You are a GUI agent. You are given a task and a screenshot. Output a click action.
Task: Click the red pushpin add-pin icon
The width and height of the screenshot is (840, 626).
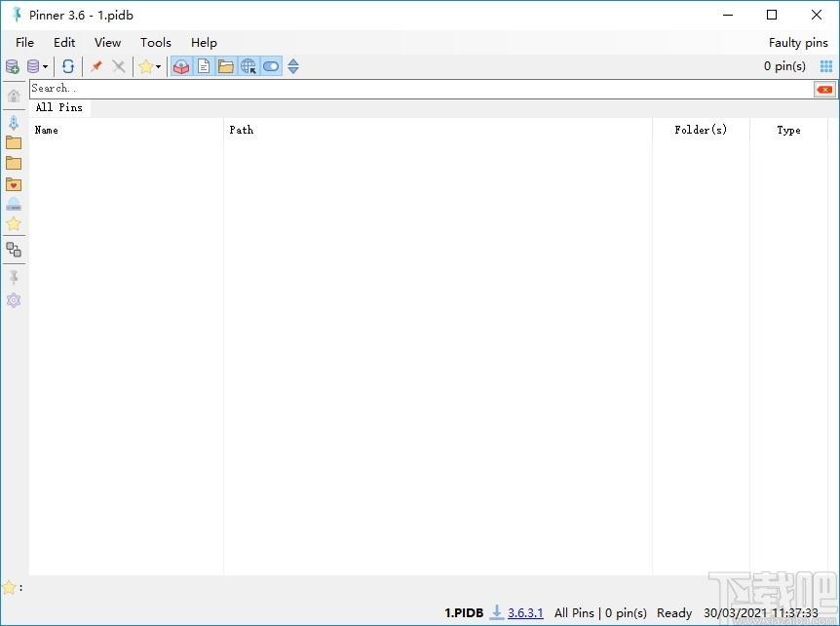click(x=95, y=66)
